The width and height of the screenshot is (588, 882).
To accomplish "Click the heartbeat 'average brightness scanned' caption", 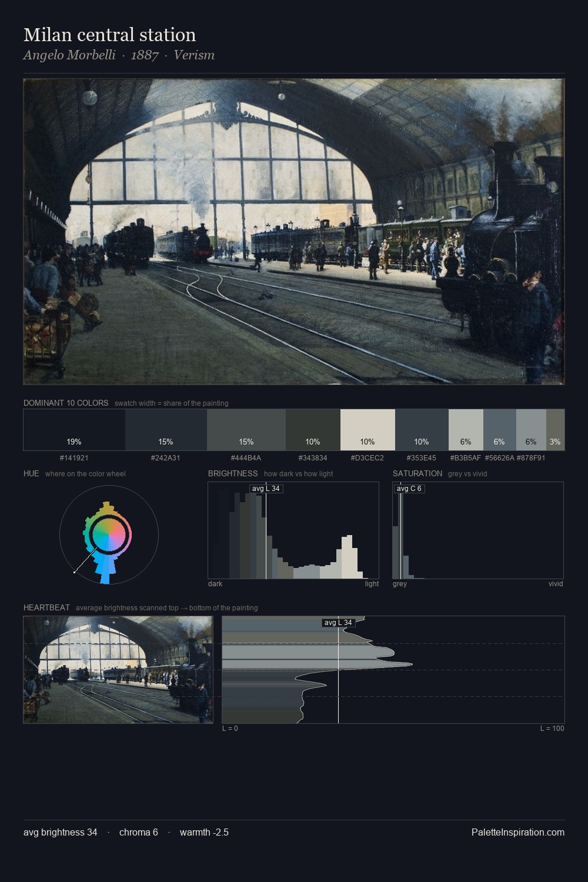I will pos(167,608).
